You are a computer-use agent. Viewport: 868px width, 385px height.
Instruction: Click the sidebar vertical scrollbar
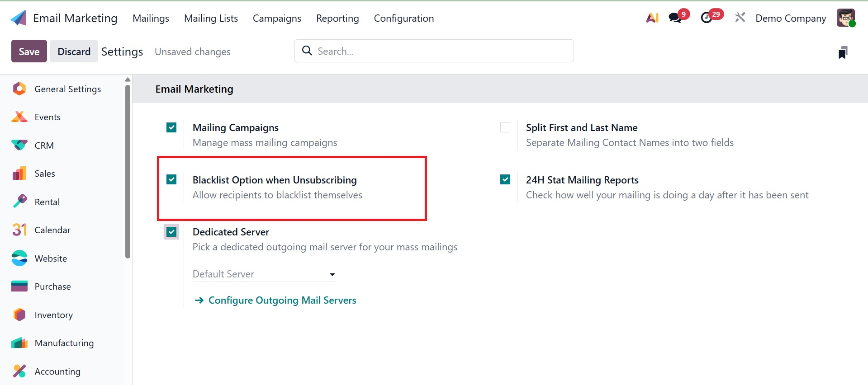(x=128, y=172)
